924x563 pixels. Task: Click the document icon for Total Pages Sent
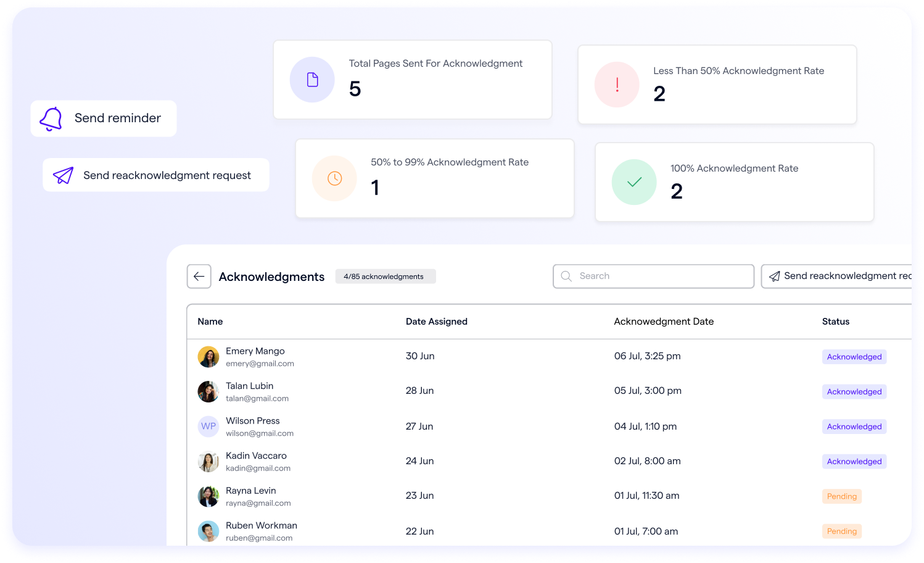click(313, 80)
